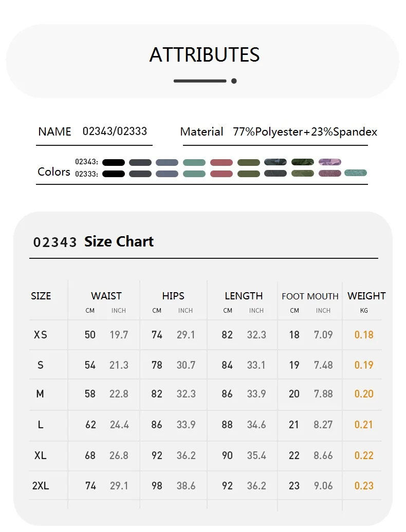The width and height of the screenshot is (406, 532).
Task: Select the XS size row label
Action: pos(41,335)
